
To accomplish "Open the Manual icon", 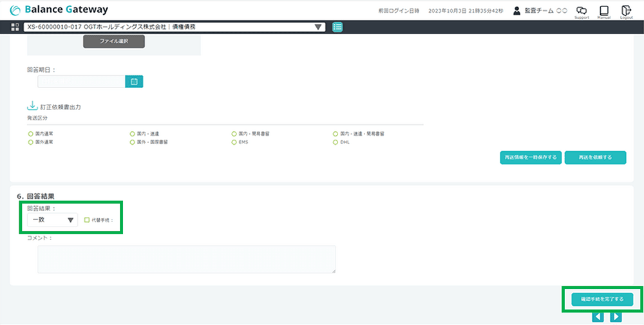I will pos(603,10).
